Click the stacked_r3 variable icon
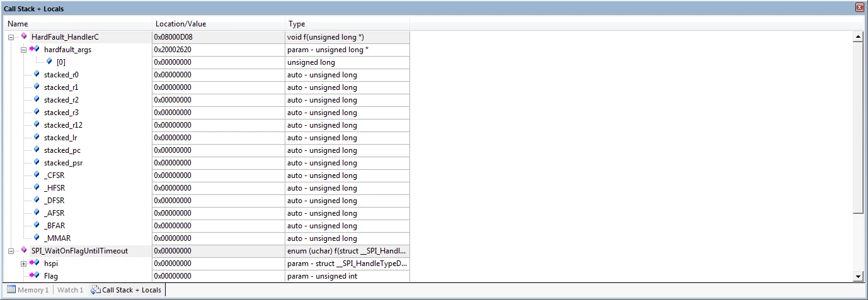This screenshot has height=300, width=868. coord(37,112)
